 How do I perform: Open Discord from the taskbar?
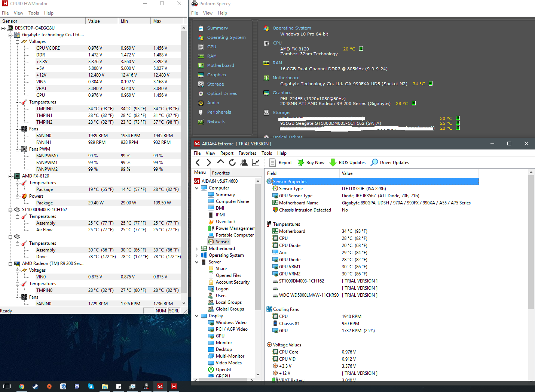pyautogui.click(x=77, y=386)
